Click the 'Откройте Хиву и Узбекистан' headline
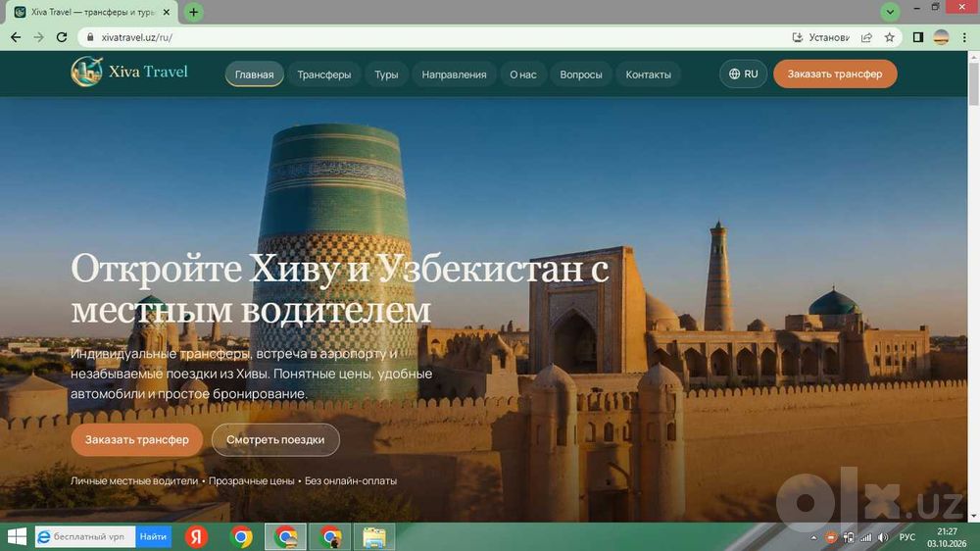This screenshot has width=980, height=551. point(340,289)
